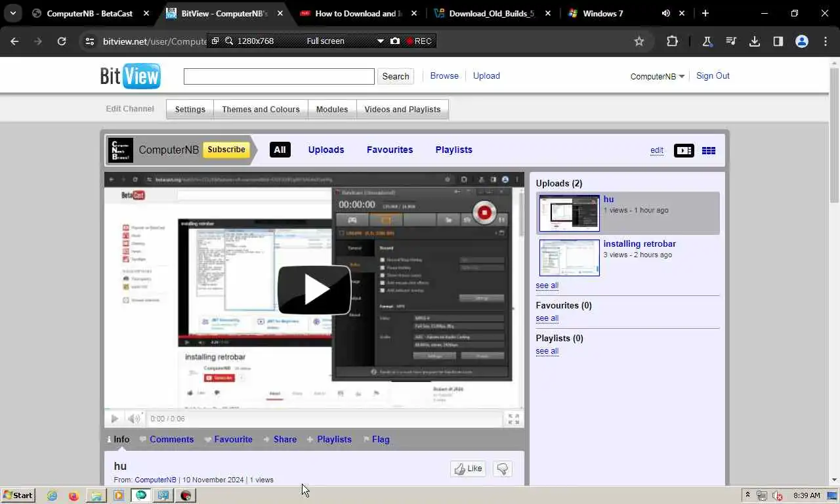Image resolution: width=840 pixels, height=504 pixels.
Task: Click the channel edit link
Action: click(657, 150)
